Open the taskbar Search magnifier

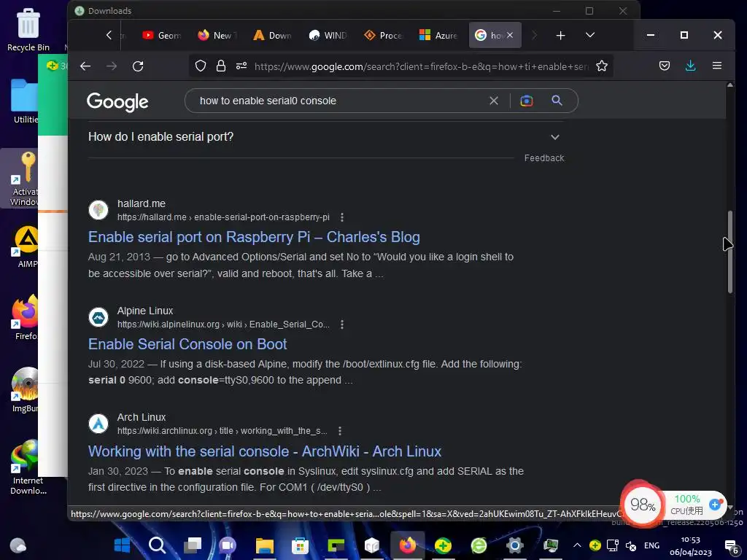coord(158,545)
